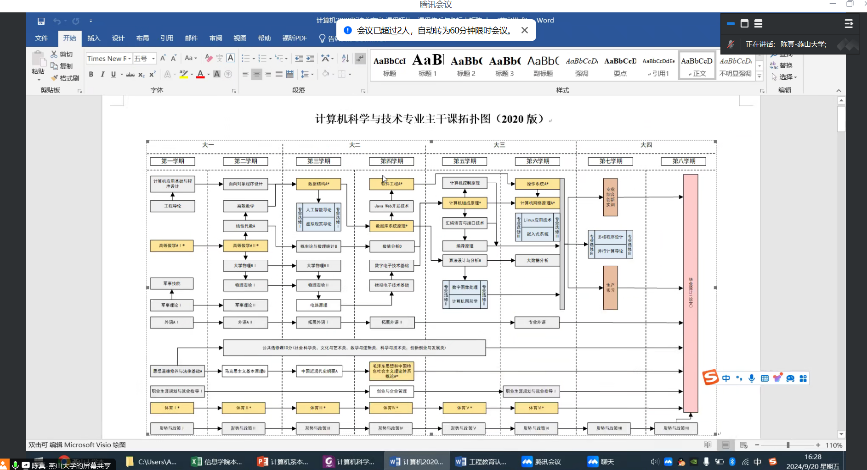Image resolution: width=867 pixels, height=470 pixels.
Task: Apply Heading 1 style from gallery
Action: [427, 65]
